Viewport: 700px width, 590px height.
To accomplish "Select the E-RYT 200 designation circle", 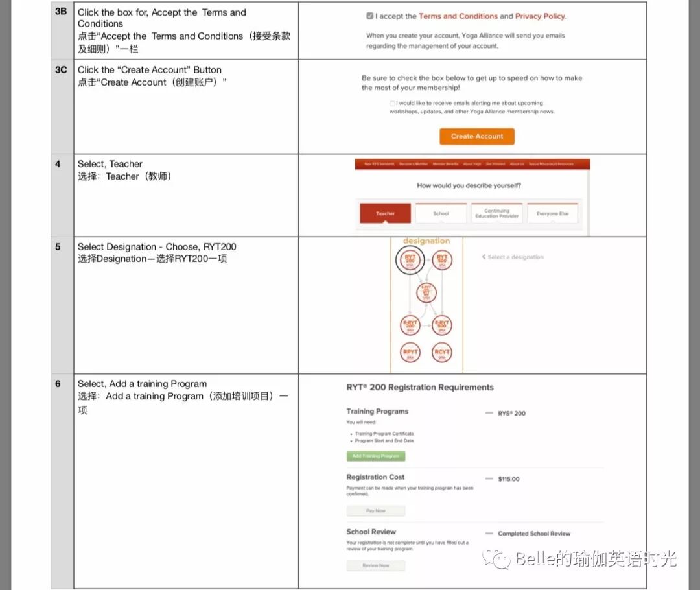I will 410,325.
